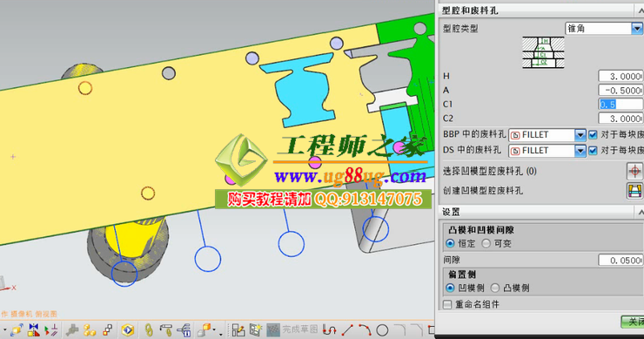Click the select die cavity slug hole crosshair icon

(x=634, y=171)
